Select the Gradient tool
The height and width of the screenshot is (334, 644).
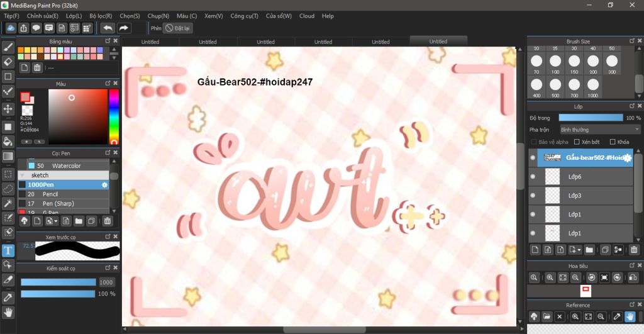[8, 156]
